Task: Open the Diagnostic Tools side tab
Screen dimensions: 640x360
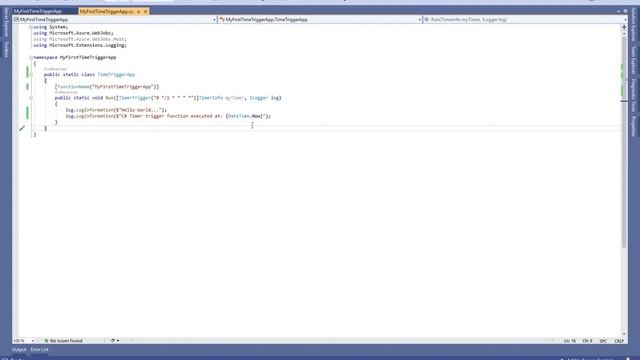Action: pos(634,95)
